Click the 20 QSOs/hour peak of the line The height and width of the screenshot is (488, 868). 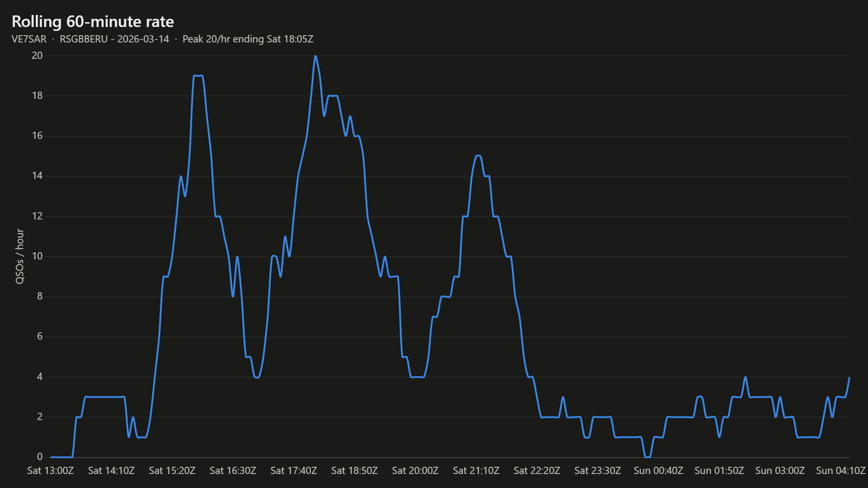(x=315, y=56)
